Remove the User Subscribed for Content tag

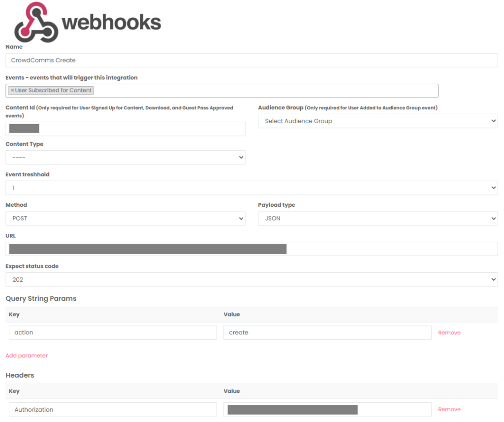point(12,91)
